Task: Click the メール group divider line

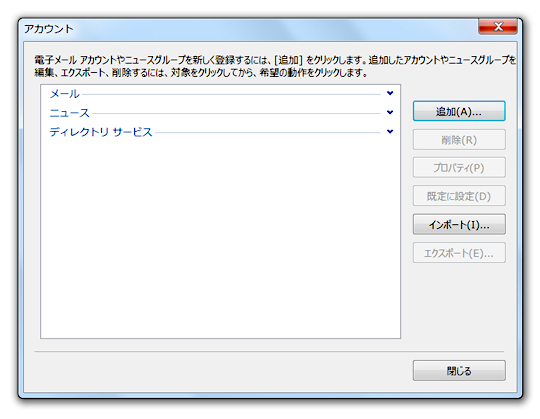Action: (x=231, y=94)
